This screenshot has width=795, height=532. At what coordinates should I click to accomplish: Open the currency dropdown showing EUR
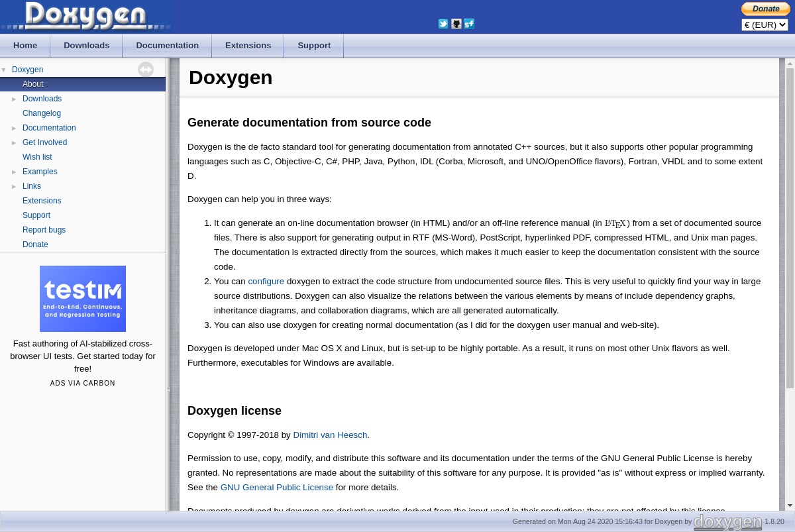pos(765,25)
